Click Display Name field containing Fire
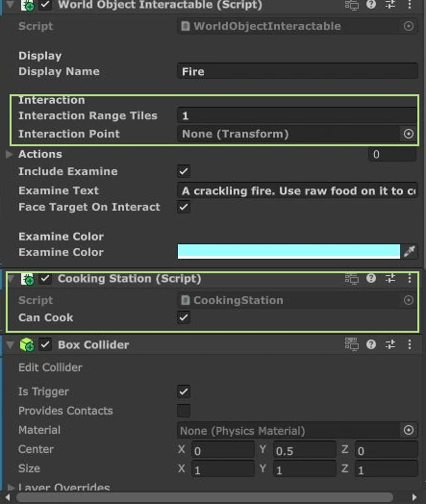Viewport: 426px width, 504px height. [x=297, y=71]
